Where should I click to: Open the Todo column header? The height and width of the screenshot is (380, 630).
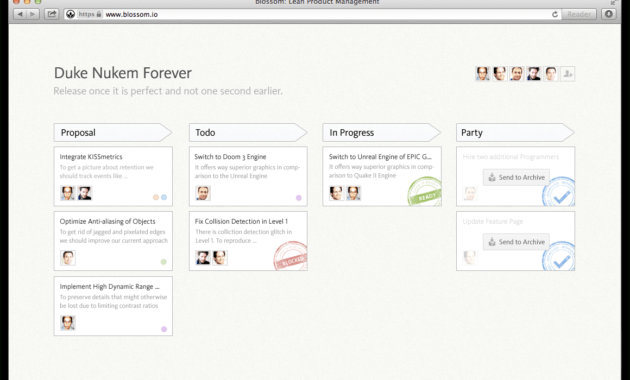click(248, 133)
